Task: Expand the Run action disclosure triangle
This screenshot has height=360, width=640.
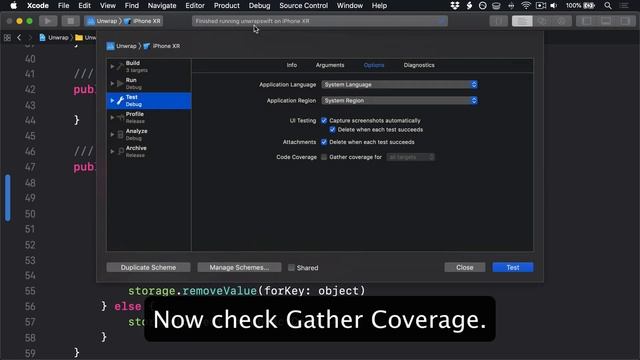Action: (112, 83)
